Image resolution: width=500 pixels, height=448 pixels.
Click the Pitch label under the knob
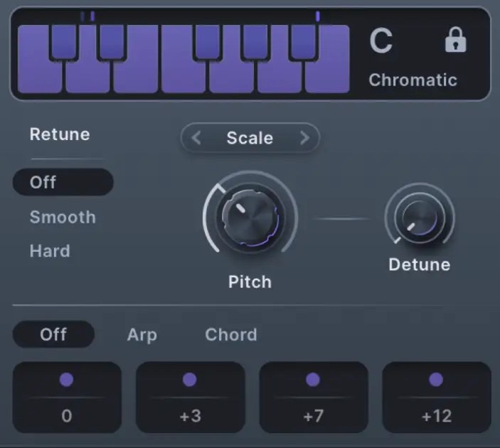(250, 282)
